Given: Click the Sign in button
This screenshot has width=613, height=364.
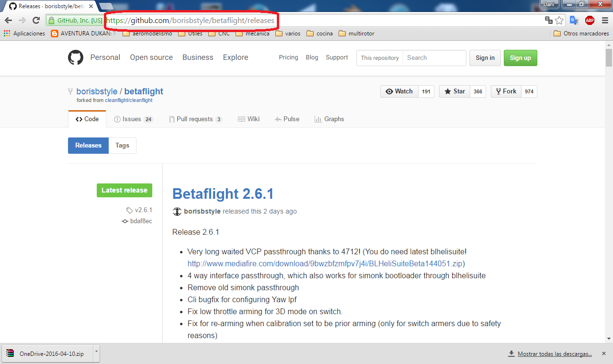Looking at the screenshot, I should (x=485, y=58).
